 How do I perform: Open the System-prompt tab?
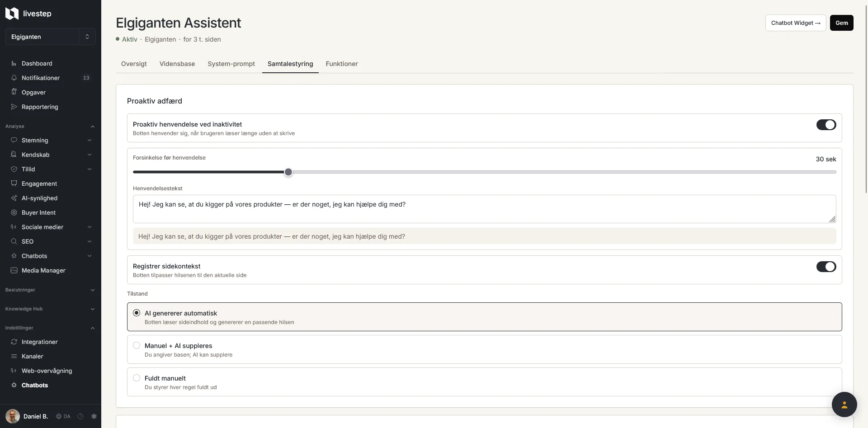[x=231, y=64]
